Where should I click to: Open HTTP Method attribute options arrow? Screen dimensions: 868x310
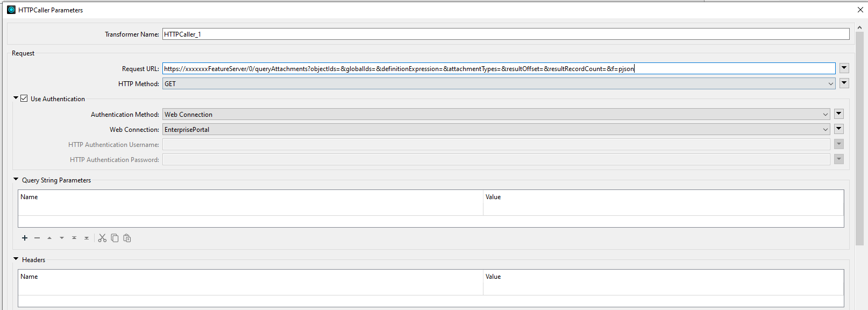(844, 83)
